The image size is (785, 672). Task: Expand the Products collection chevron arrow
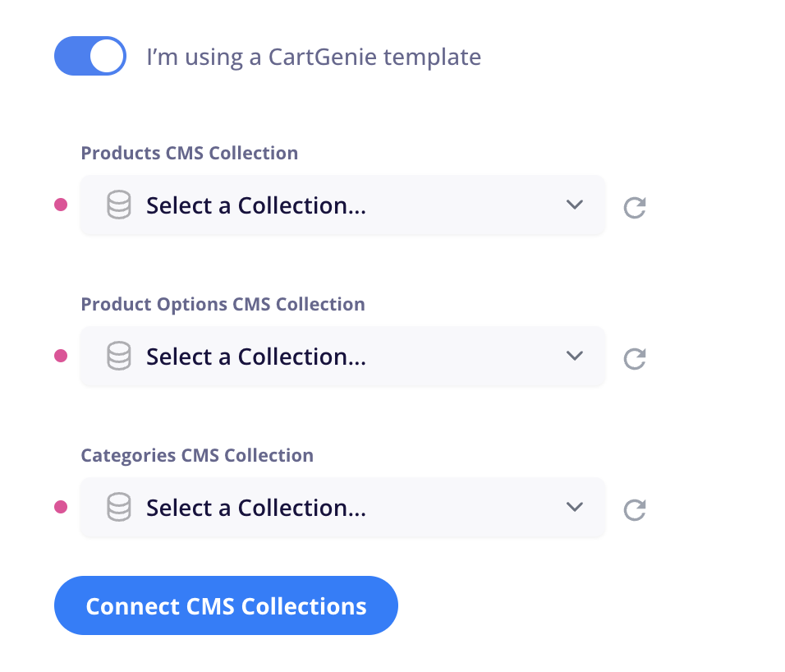(575, 205)
